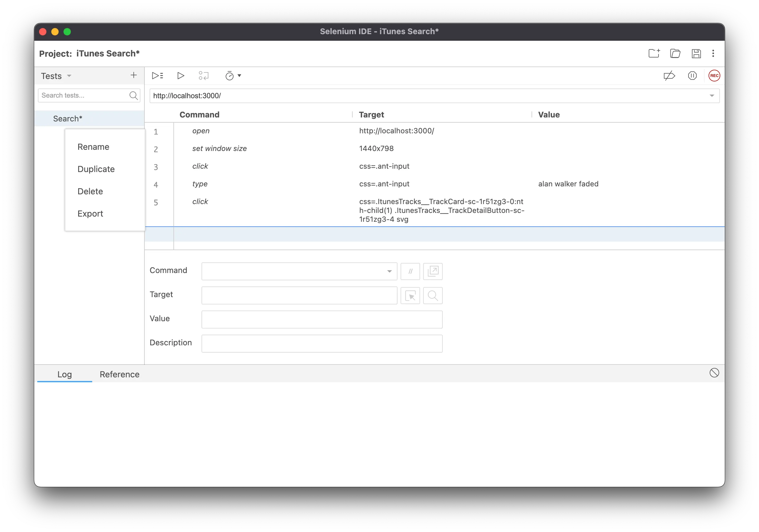Close the Selenium IDE window
Viewport: 759px width, 532px height.
pos(43,32)
